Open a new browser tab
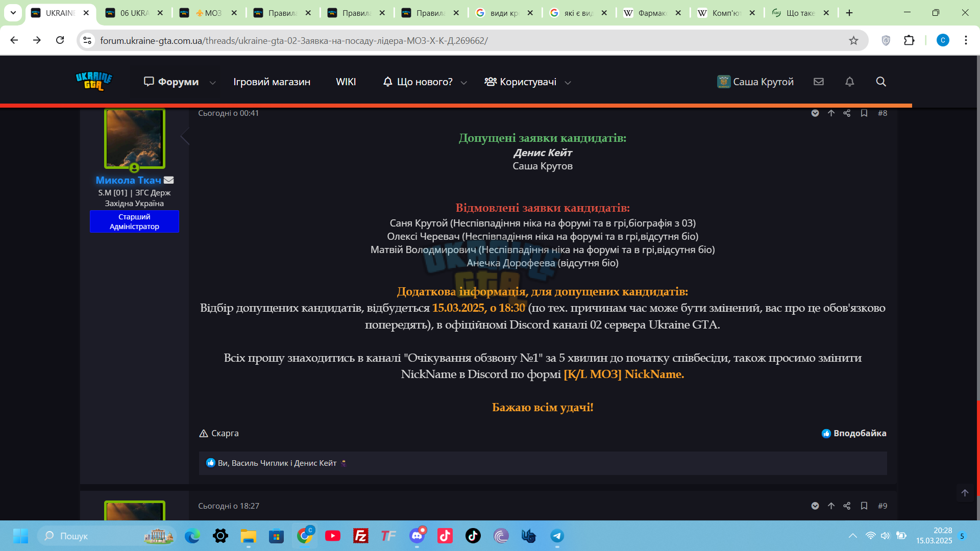Viewport: 980px width, 551px height. coord(849,13)
